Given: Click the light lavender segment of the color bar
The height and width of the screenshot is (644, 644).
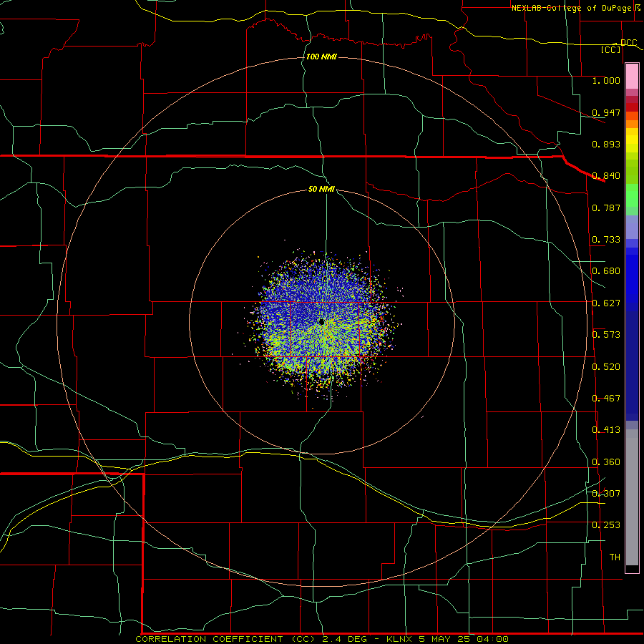Looking at the screenshot, I should (x=632, y=227).
